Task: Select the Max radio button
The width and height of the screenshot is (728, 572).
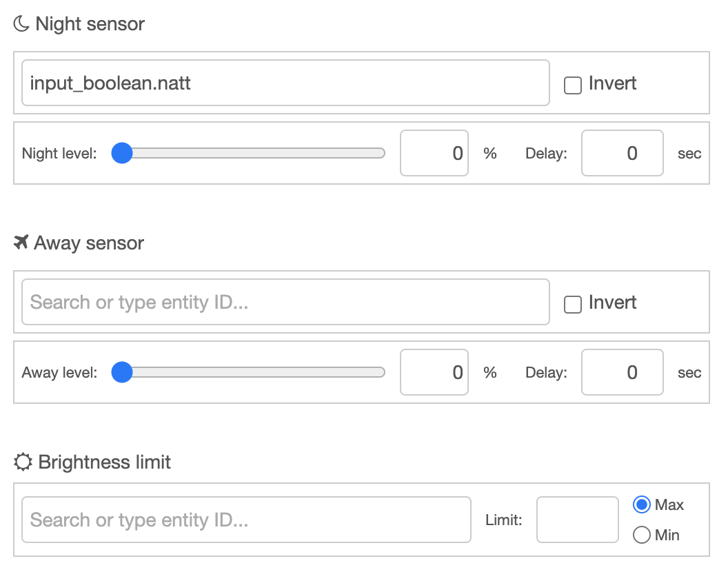Action: [641, 504]
